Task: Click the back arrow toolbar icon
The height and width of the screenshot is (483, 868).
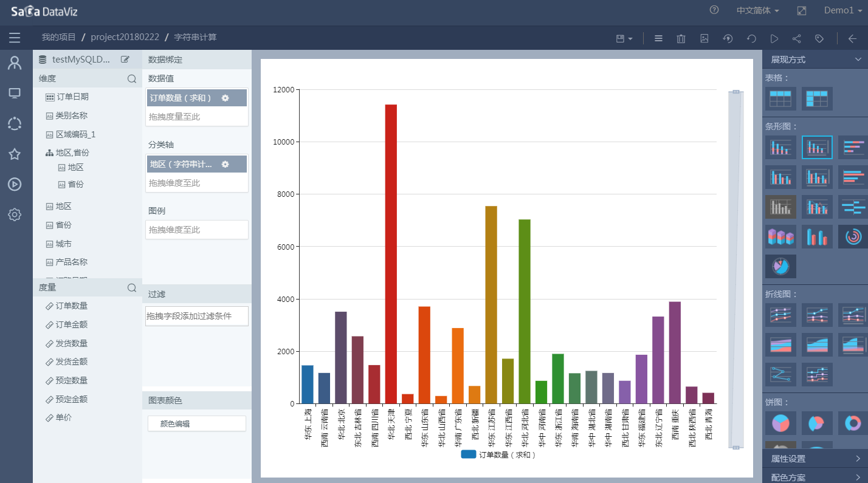Action: (x=852, y=38)
